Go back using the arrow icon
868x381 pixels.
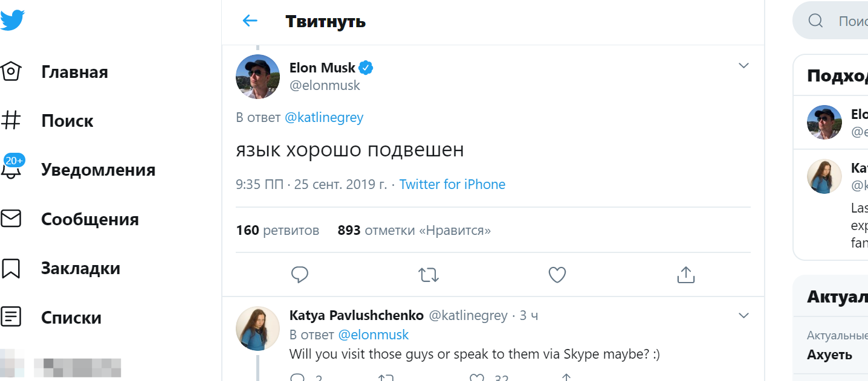click(x=250, y=21)
